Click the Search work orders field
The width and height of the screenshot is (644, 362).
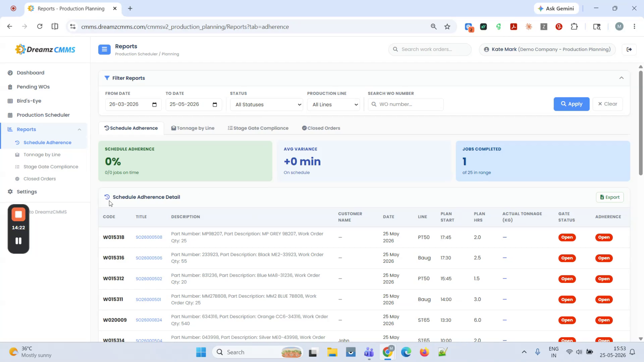point(430,49)
